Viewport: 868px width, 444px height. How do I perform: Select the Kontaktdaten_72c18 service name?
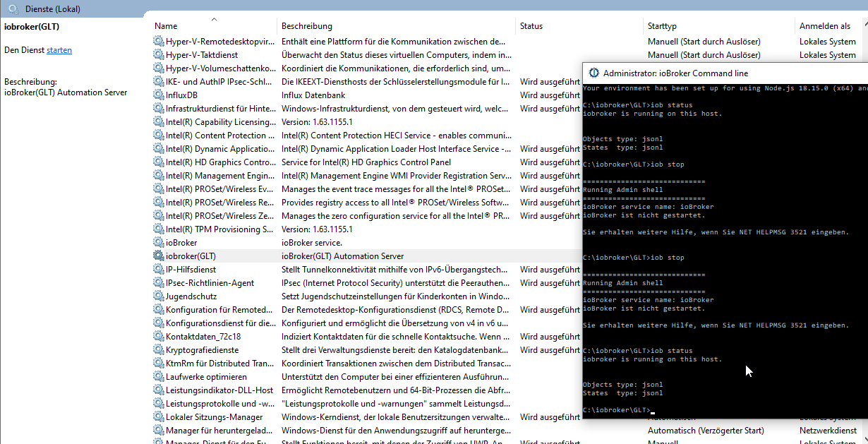tap(203, 337)
